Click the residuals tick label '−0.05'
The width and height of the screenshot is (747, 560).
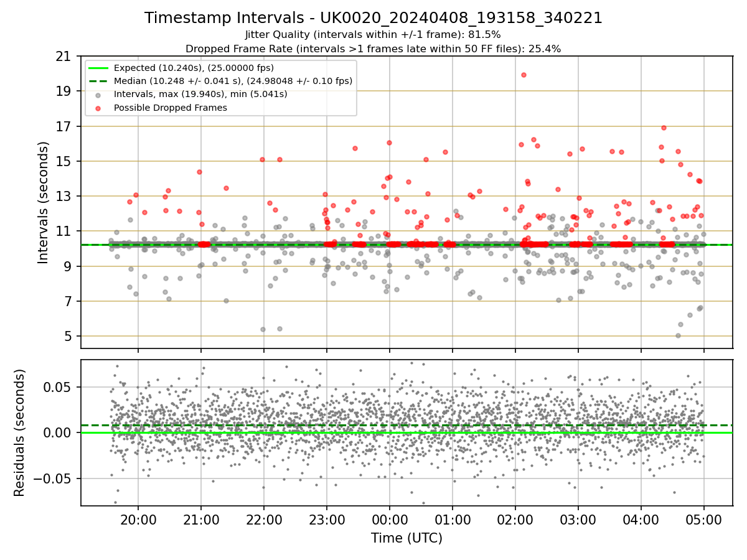click(51, 478)
